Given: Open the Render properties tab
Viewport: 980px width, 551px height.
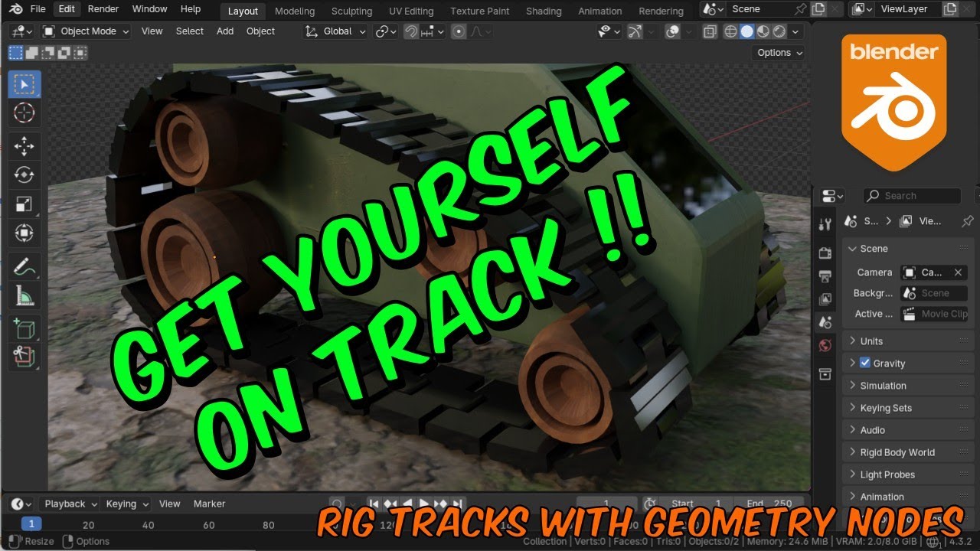Looking at the screenshot, I should click(825, 253).
